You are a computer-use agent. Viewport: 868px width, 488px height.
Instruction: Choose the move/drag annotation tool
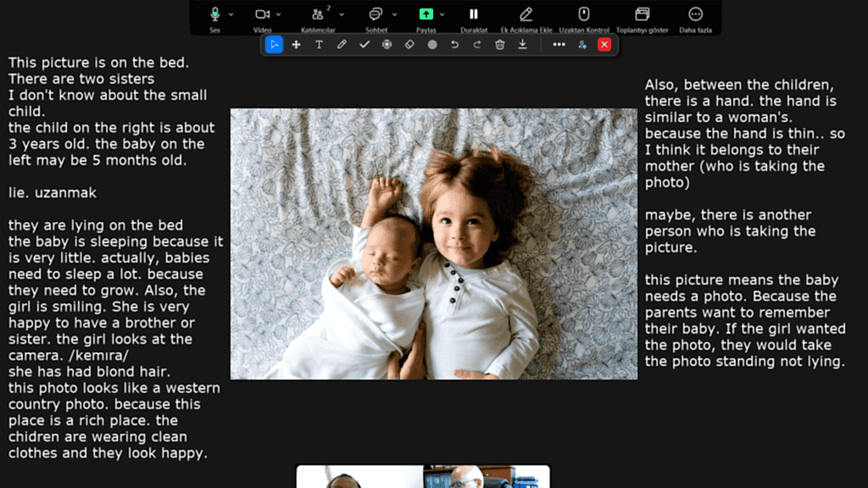[296, 45]
